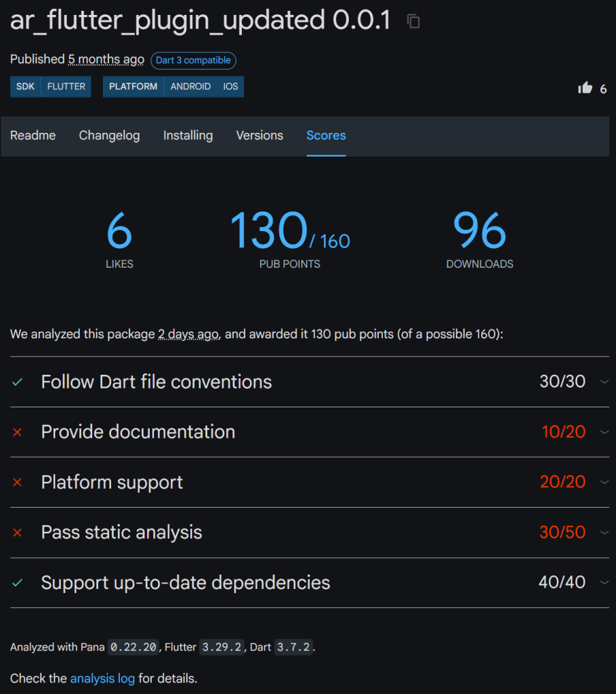The image size is (616, 694).
Task: Click the Platform support heading
Action: coord(112,482)
